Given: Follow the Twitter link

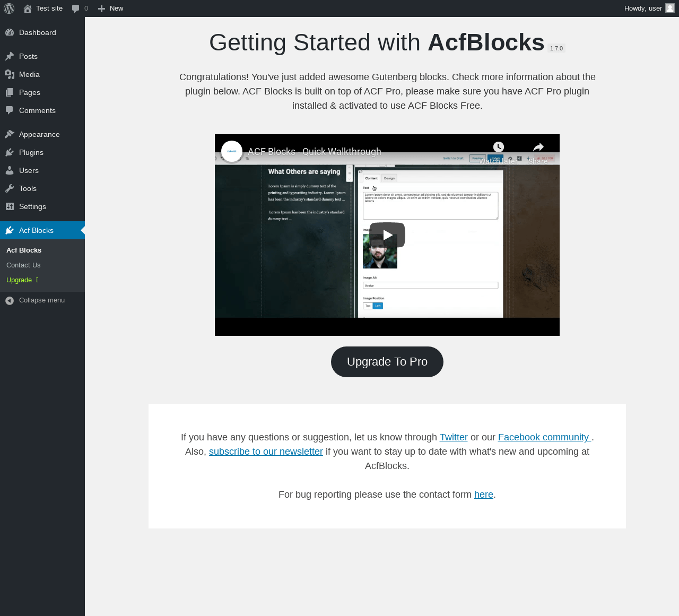Looking at the screenshot, I should coord(454,437).
